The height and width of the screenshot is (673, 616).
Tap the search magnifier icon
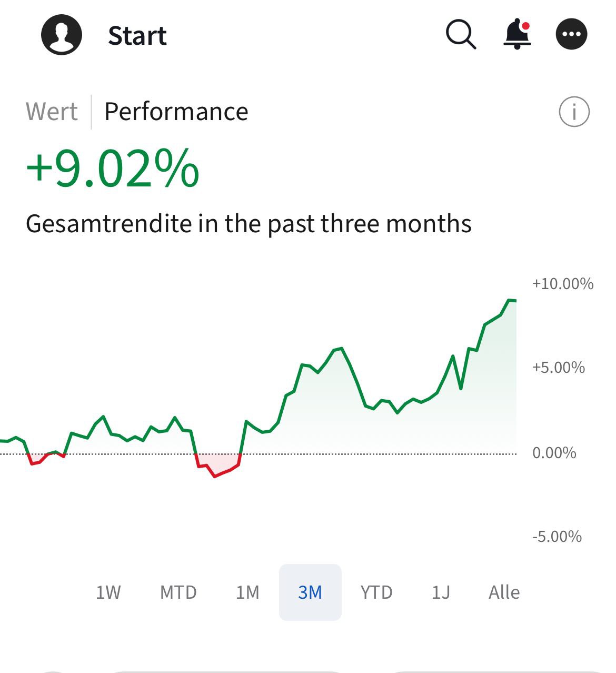click(461, 35)
